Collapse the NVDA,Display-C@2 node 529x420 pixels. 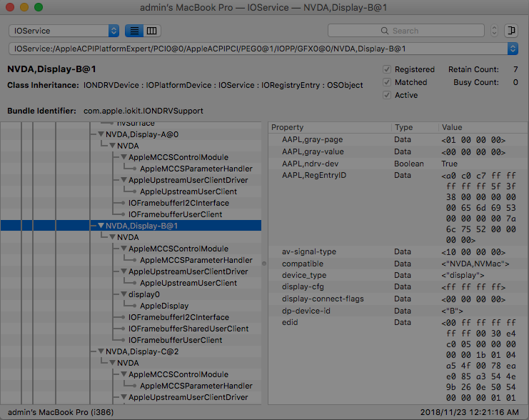click(101, 351)
